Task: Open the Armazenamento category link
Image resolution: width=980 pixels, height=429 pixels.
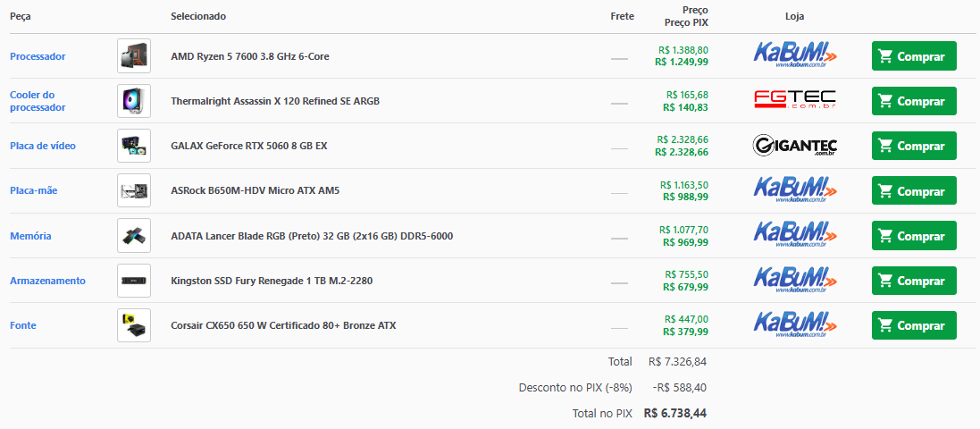Action: [47, 281]
